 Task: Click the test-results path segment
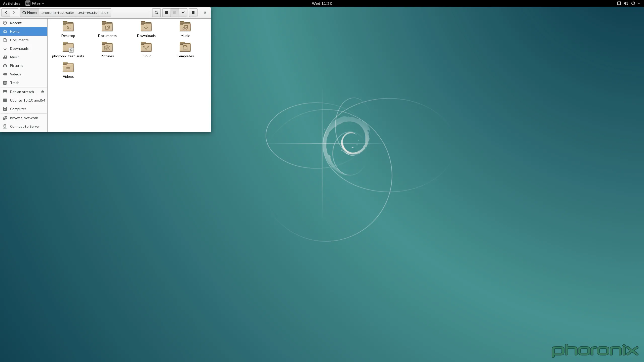(x=87, y=13)
